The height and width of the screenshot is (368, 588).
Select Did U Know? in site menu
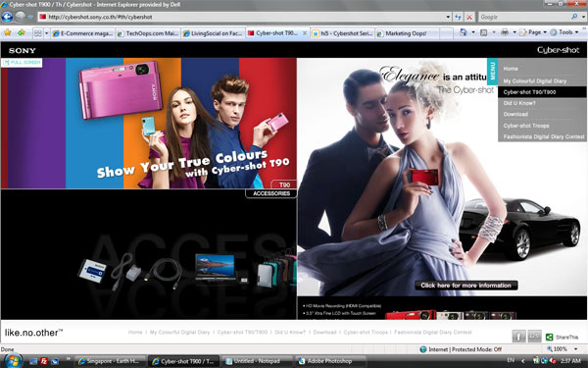(519, 103)
